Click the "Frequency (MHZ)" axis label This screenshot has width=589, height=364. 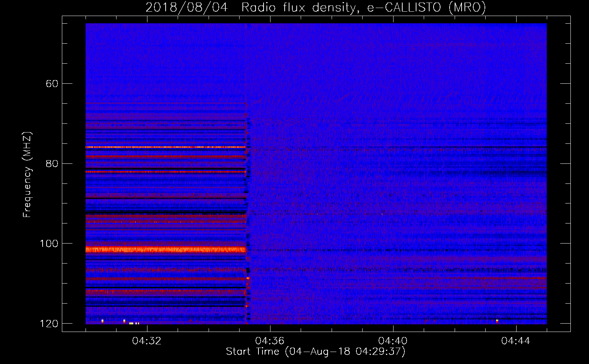pyautogui.click(x=27, y=175)
